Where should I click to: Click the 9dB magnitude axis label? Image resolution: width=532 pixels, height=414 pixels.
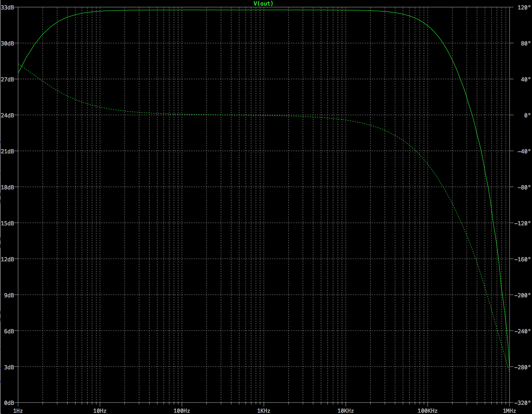[x=9, y=295]
